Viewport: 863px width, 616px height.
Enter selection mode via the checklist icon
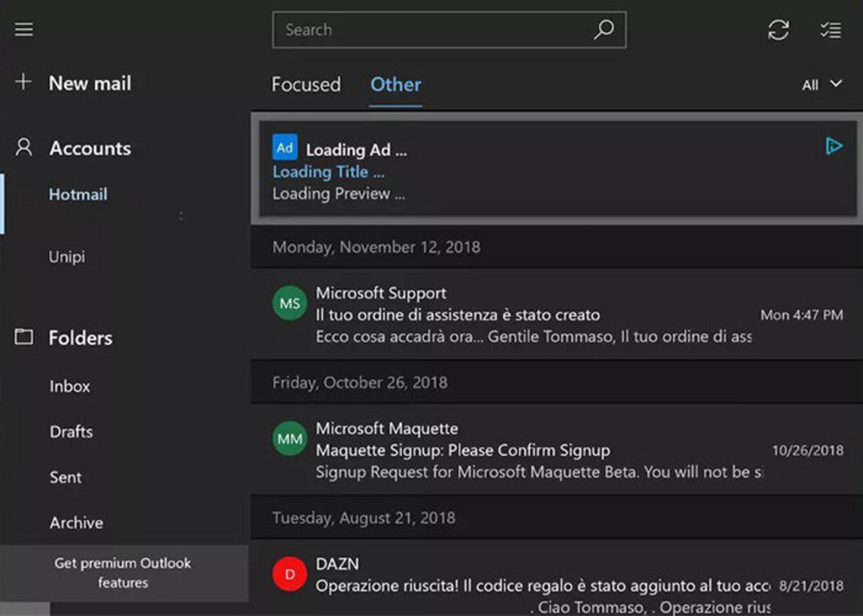[830, 30]
